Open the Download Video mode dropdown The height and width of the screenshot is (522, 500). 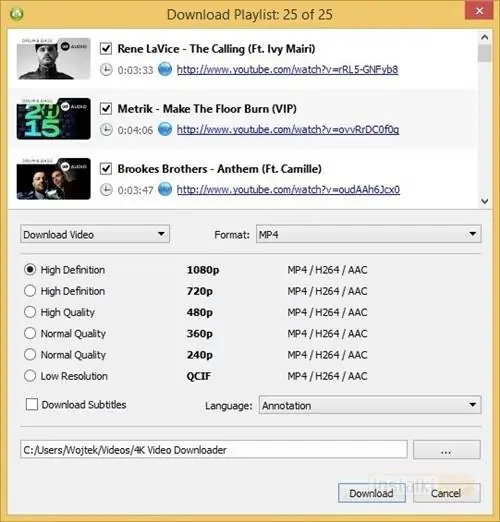click(95, 234)
